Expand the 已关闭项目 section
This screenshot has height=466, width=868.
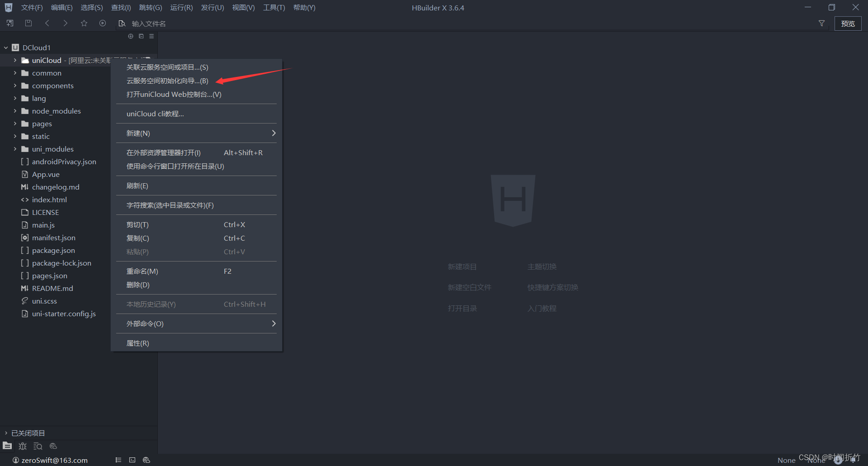coord(6,433)
